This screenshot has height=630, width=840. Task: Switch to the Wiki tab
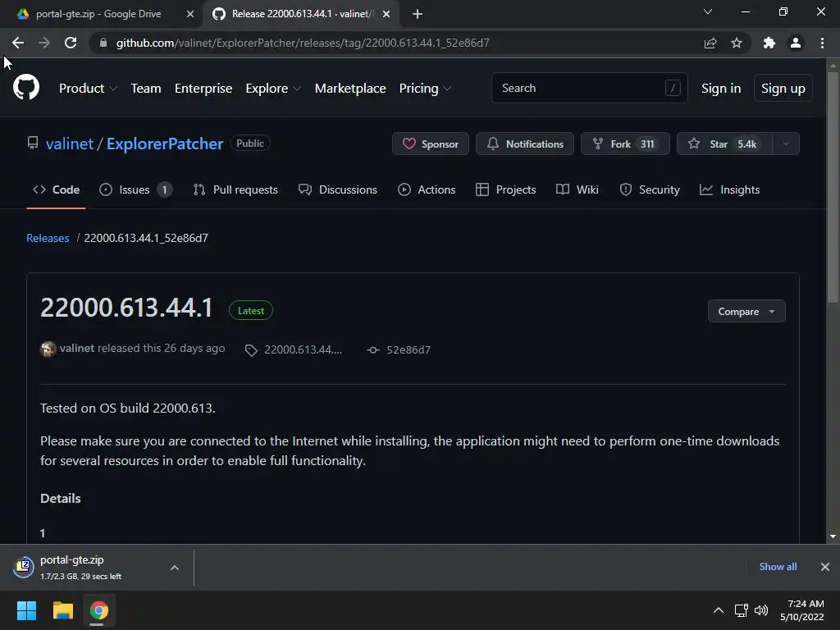point(577,189)
